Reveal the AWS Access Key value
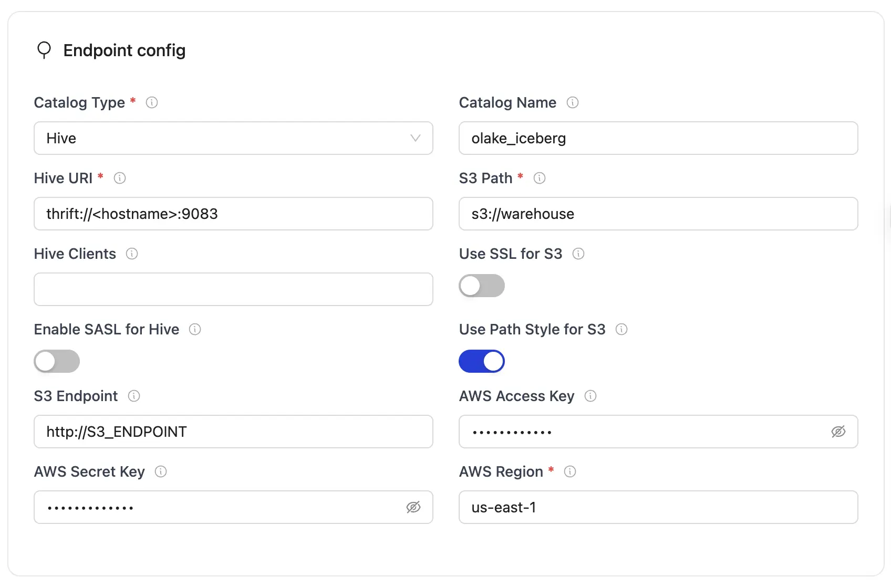Viewport: 891px width, 588px height. [838, 432]
